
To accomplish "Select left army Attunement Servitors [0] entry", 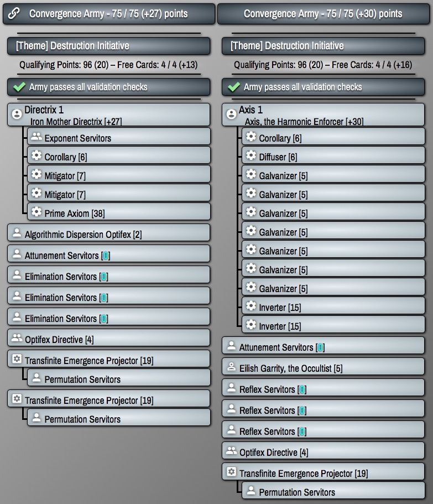I will pos(109,254).
